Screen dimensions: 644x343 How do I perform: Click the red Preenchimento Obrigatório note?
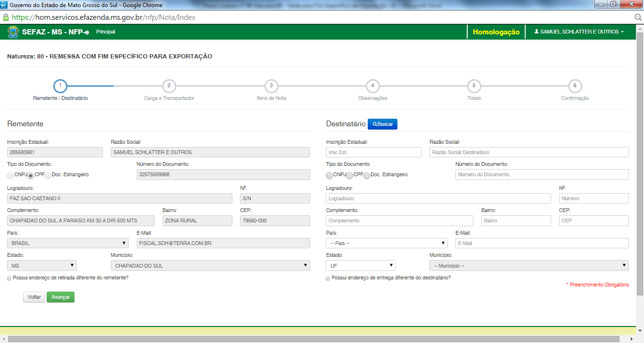point(597,285)
